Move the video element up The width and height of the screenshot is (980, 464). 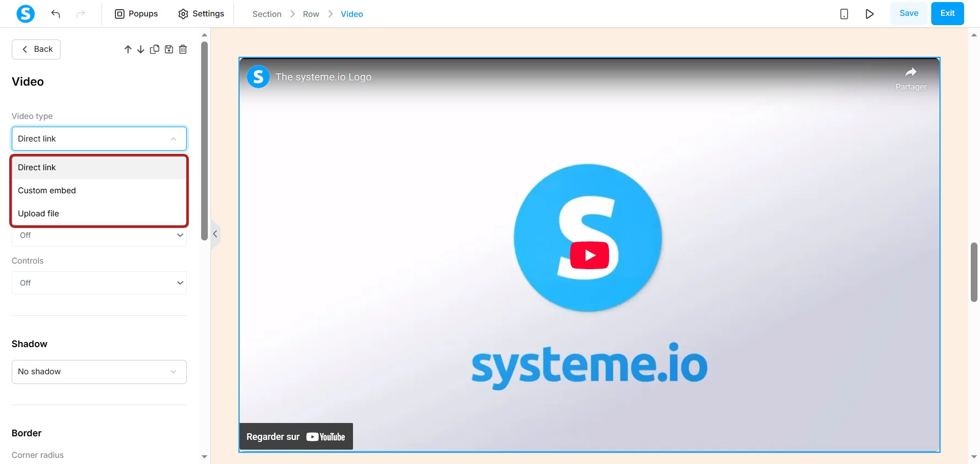128,49
